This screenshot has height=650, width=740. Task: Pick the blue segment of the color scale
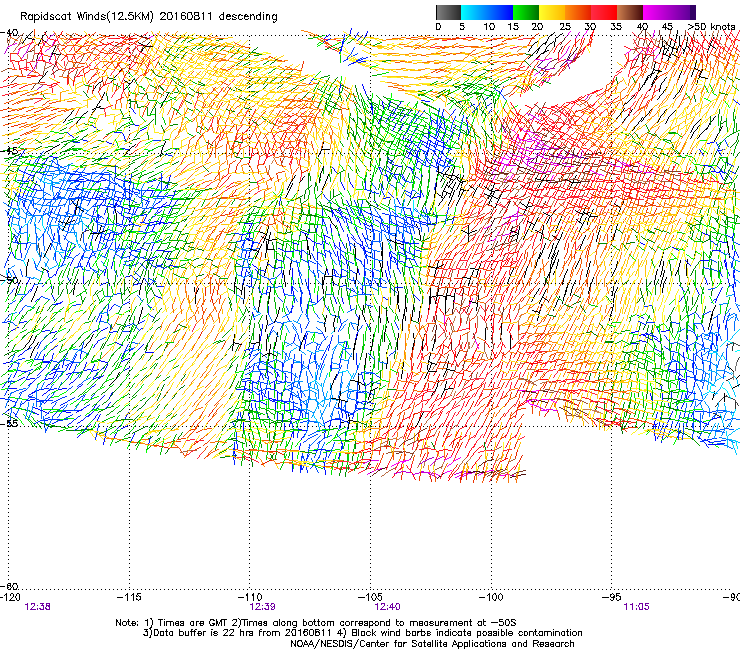tap(500, 12)
